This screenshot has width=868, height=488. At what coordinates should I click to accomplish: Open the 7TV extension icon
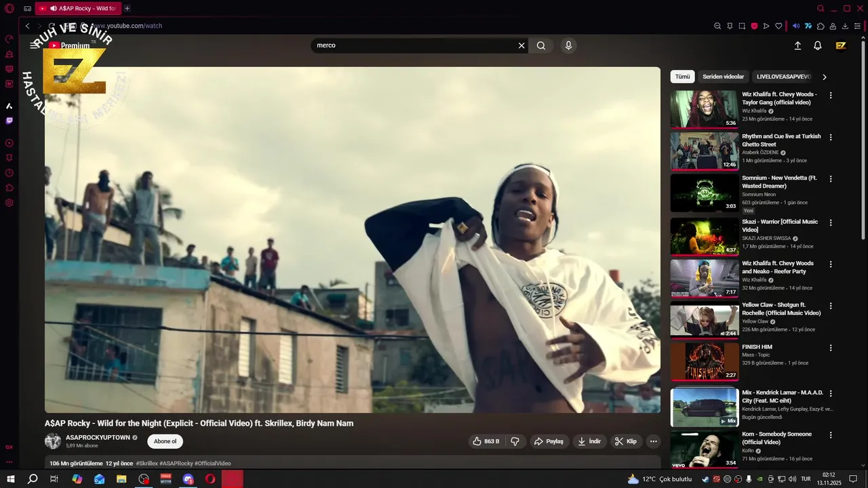tap(808, 26)
